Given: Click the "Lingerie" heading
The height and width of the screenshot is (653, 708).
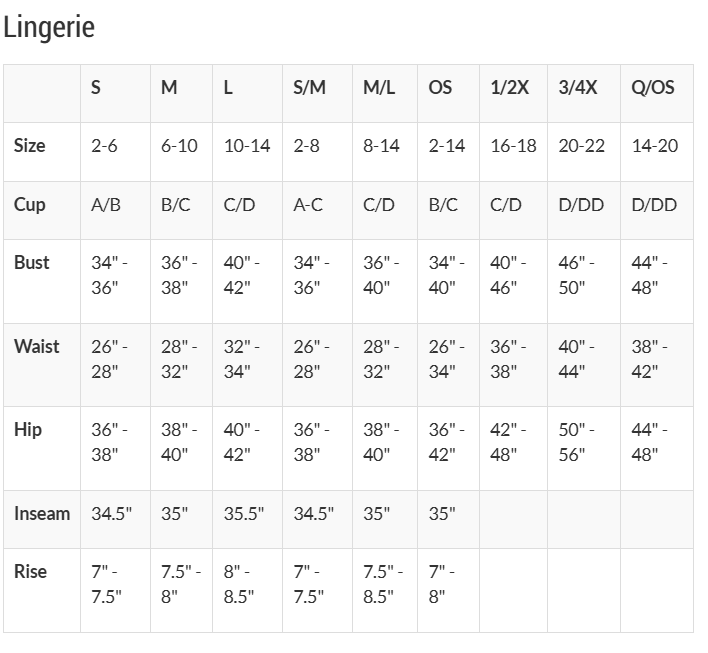Looking at the screenshot, I should point(49,27).
